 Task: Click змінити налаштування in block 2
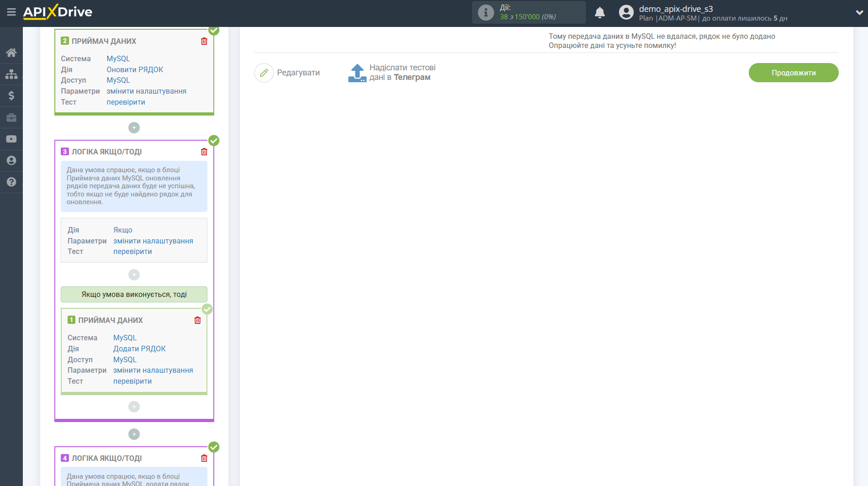[146, 91]
